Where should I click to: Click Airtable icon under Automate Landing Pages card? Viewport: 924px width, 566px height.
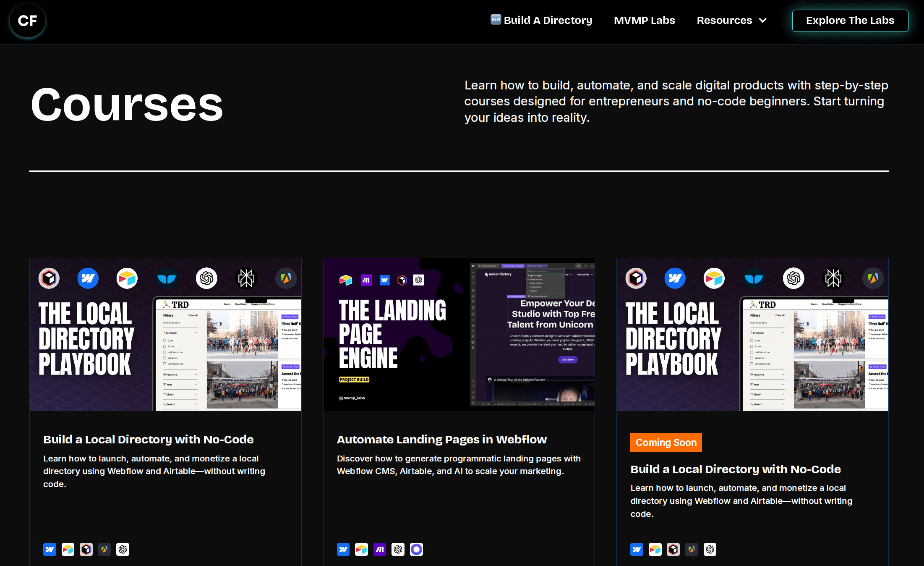pyautogui.click(x=361, y=549)
